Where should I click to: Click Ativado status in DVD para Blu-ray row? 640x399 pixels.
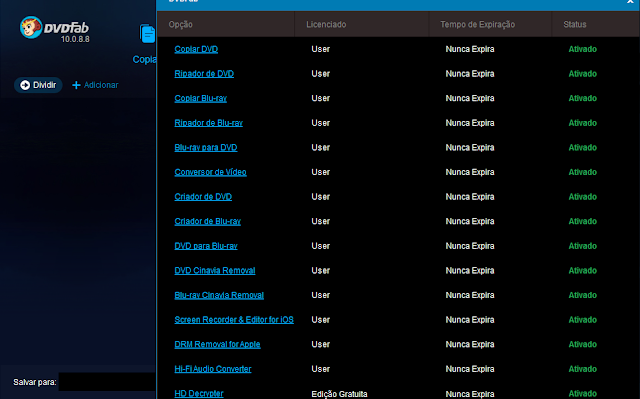(582, 246)
